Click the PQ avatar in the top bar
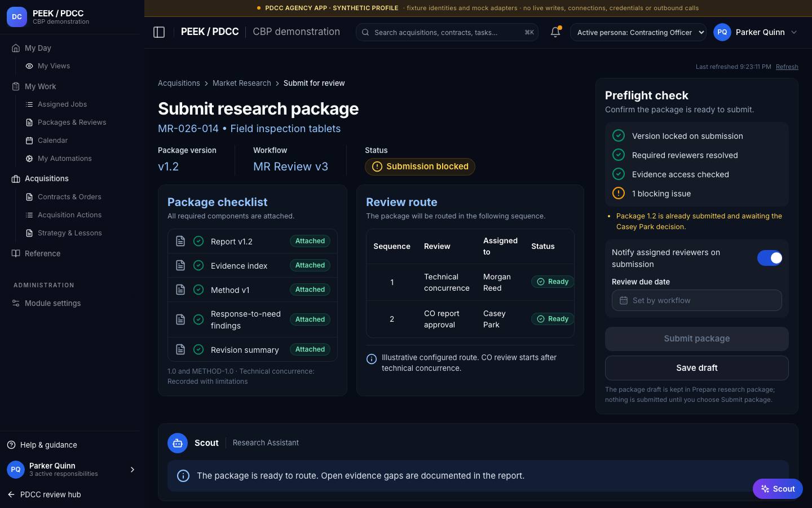The image size is (812, 508). (722, 32)
